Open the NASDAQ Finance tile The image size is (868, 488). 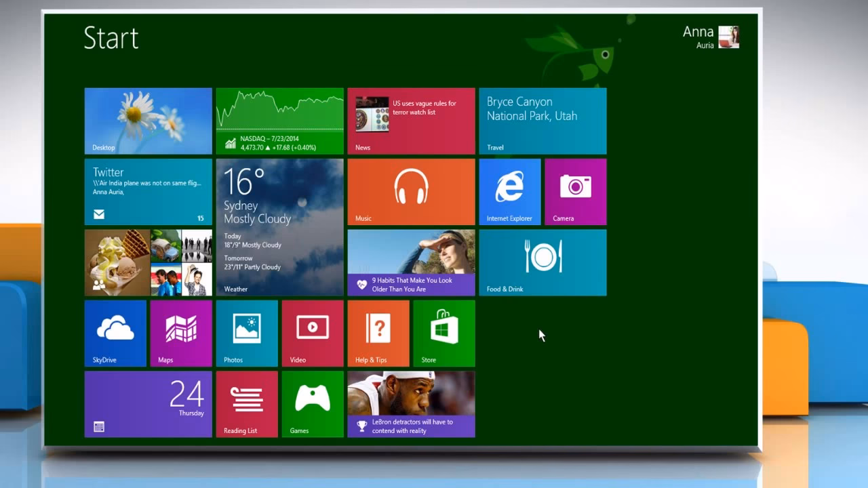pyautogui.click(x=279, y=121)
